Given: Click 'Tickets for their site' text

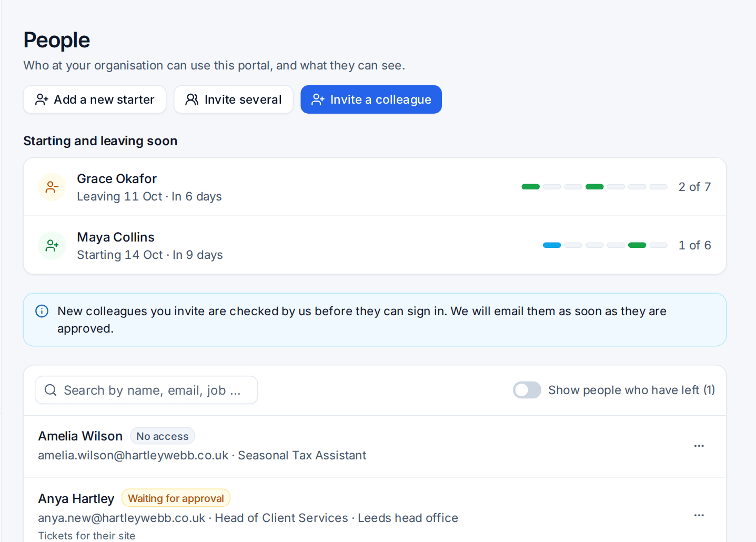Looking at the screenshot, I should point(87,536).
